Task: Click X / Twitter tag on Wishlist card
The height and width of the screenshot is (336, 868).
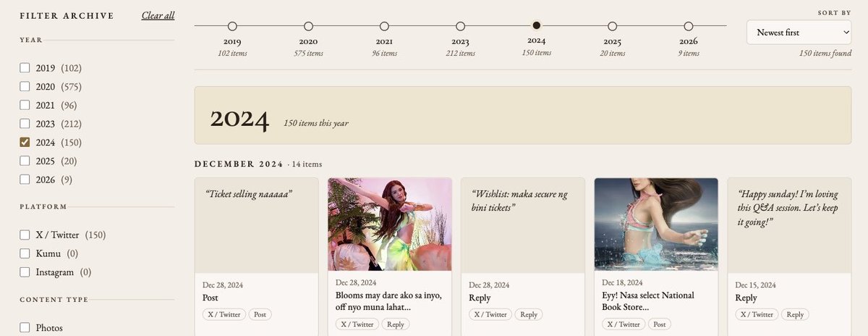Action: pyautogui.click(x=490, y=314)
